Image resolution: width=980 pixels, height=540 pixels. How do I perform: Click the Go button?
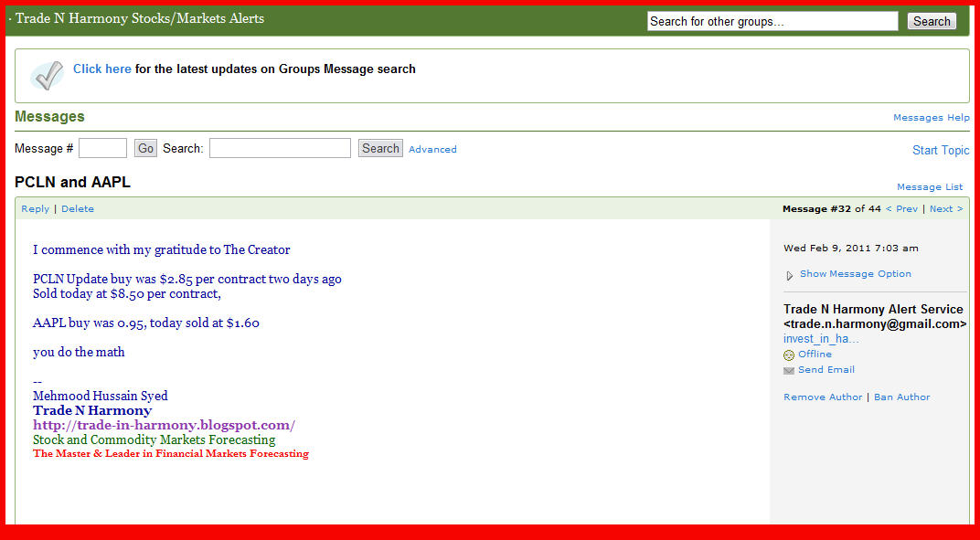point(145,148)
